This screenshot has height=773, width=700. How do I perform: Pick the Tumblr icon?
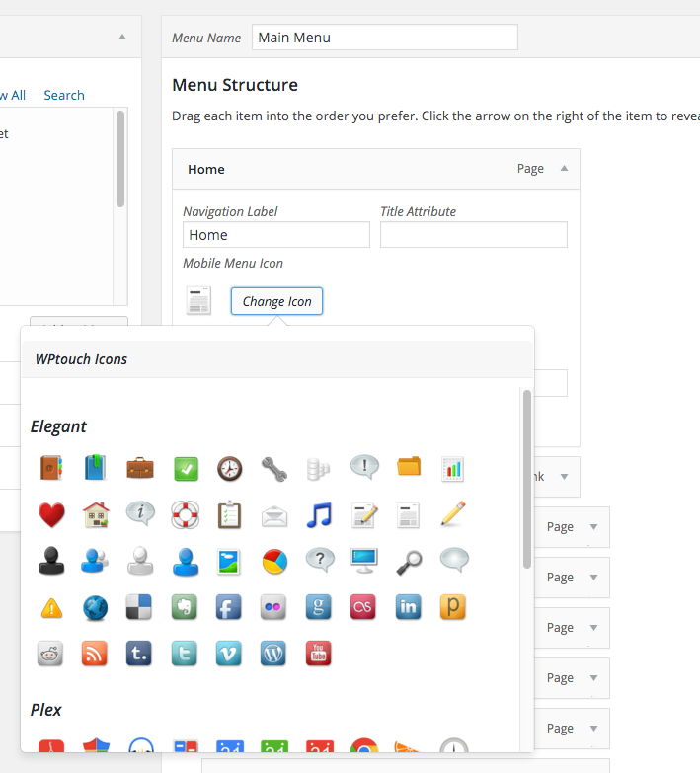(x=138, y=654)
